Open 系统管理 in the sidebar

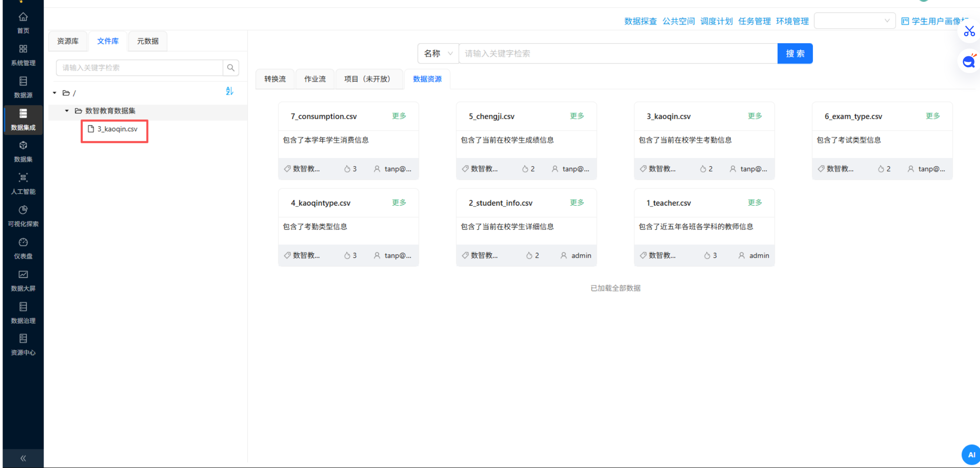tap(23, 55)
